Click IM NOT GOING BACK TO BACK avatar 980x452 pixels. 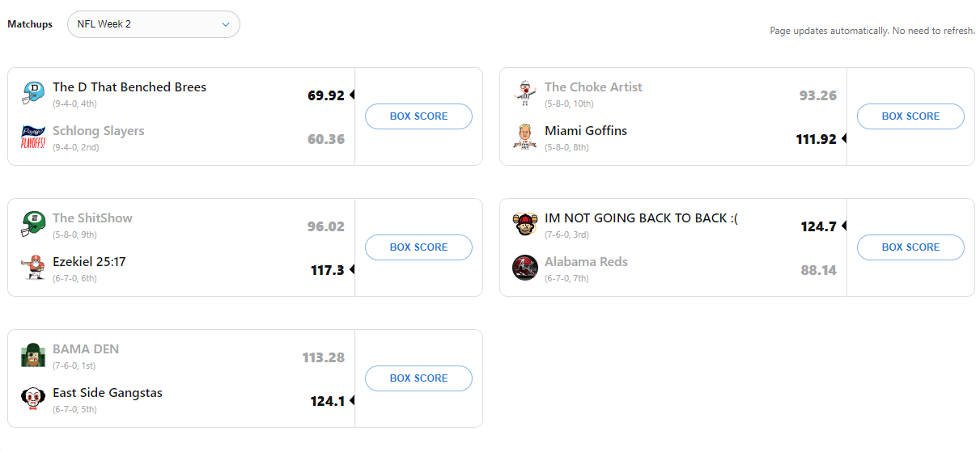pyautogui.click(x=525, y=225)
